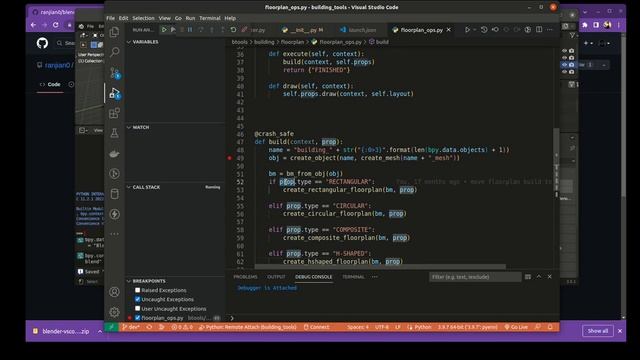Open the Source Control view
640x360 pixels.
(x=115, y=73)
